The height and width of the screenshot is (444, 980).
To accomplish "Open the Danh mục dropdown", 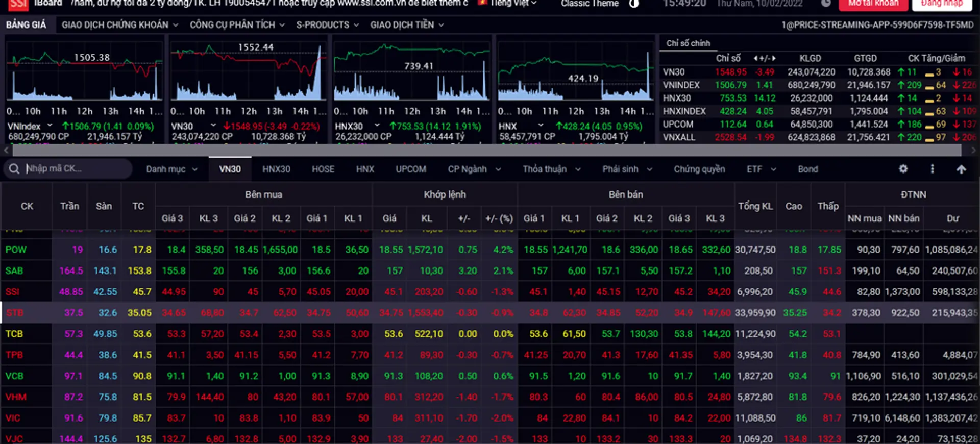I will pyautogui.click(x=171, y=169).
